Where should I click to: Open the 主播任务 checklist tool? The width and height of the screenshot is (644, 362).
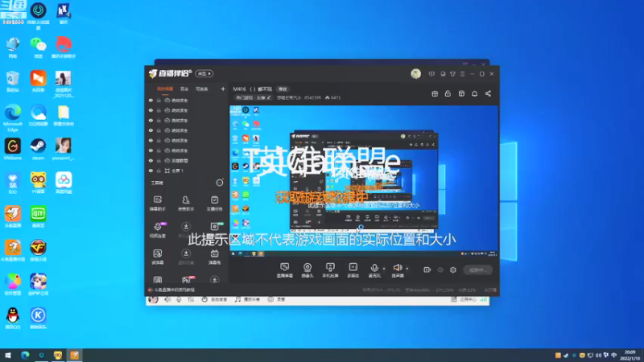tap(214, 204)
